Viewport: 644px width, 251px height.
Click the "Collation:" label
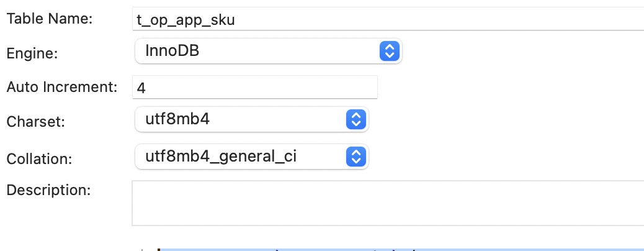point(39,158)
